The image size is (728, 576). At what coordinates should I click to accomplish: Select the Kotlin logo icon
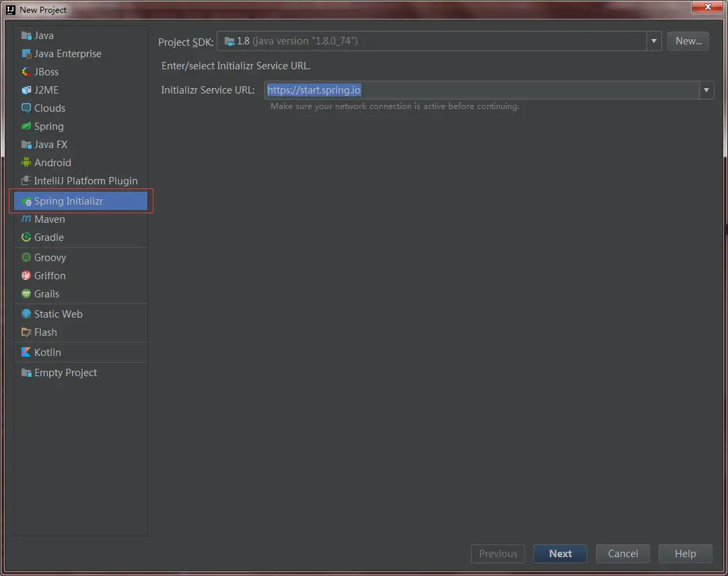pyautogui.click(x=26, y=353)
